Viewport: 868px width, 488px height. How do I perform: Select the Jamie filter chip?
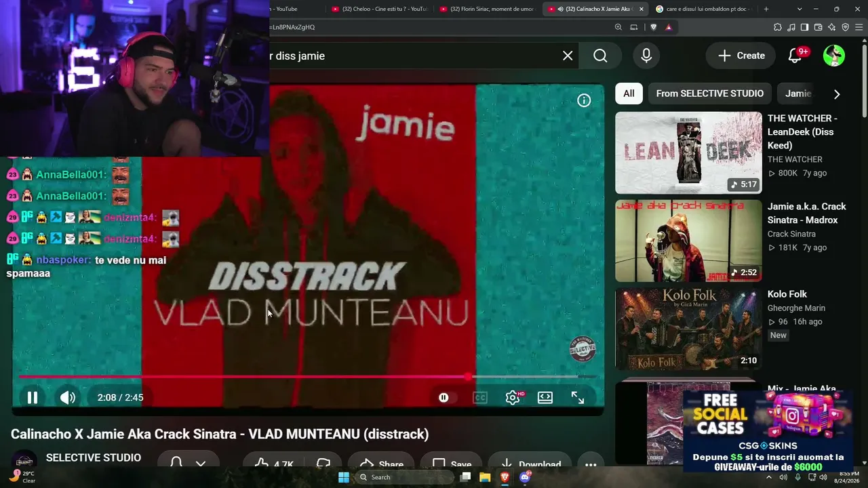point(798,94)
